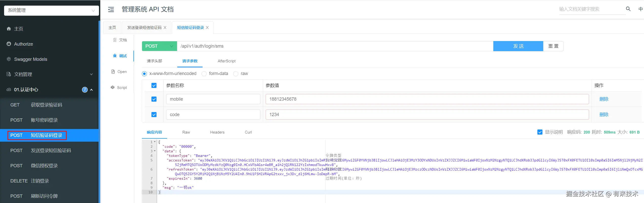The width and height of the screenshot is (644, 203).
Task: Open the Authorize sidebar menu item
Action: 49,44
